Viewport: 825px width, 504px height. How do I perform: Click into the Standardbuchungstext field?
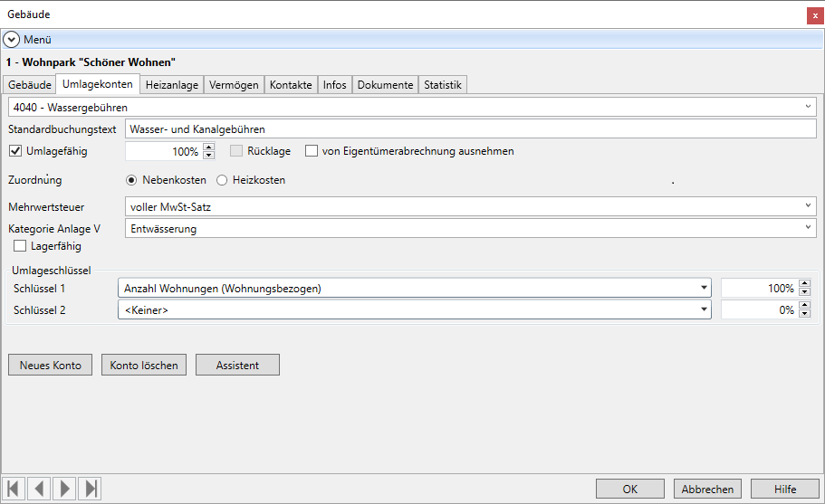coord(470,129)
